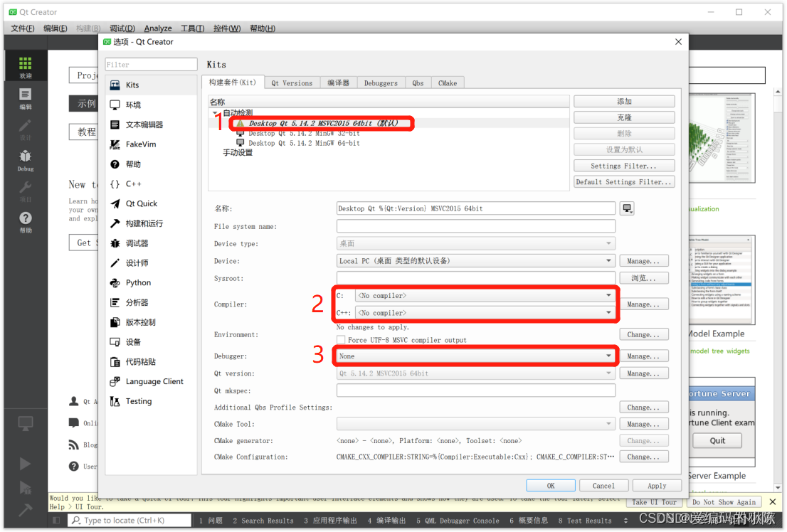Open the C compiler dropdown
The image size is (787, 532).
[485, 296]
